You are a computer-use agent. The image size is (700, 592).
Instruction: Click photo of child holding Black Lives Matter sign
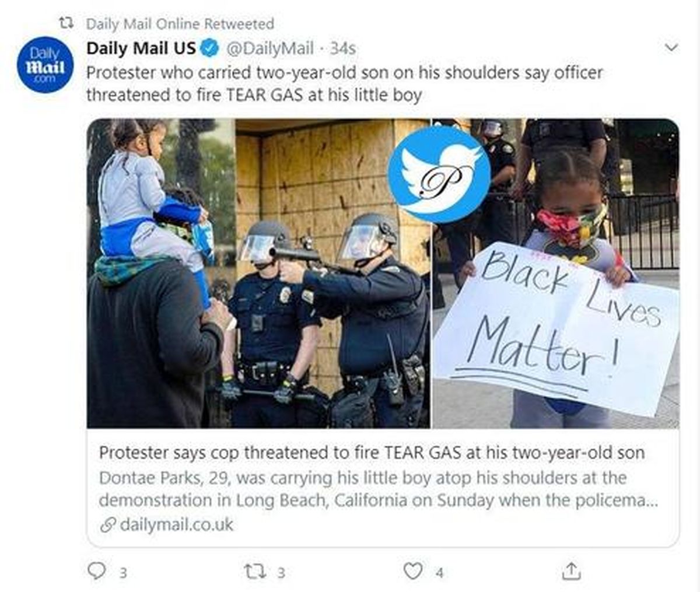(x=556, y=273)
